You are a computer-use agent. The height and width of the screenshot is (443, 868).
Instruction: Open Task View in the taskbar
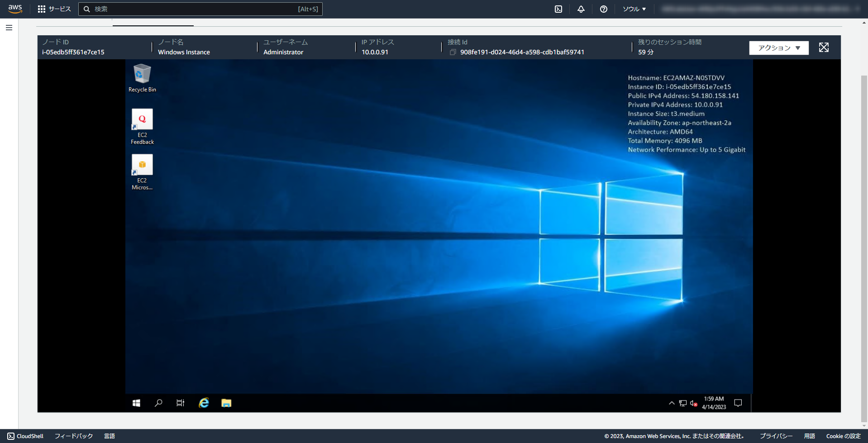point(180,403)
